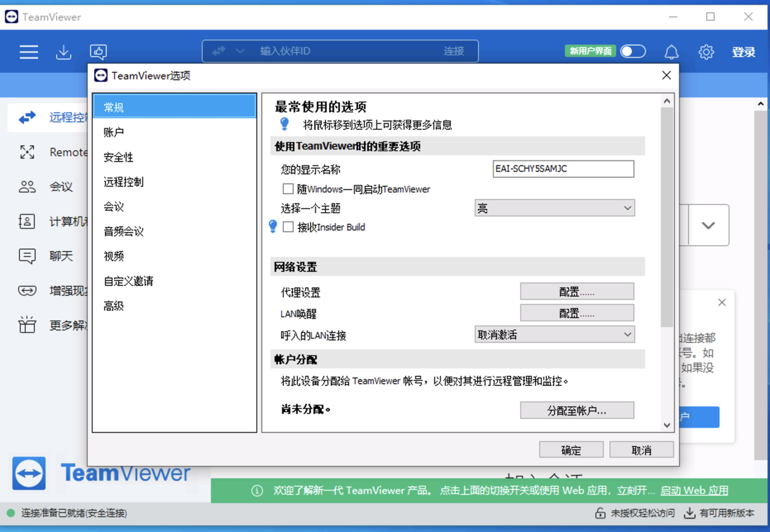Select the 自定义邀请 category
The width and height of the screenshot is (770, 532).
[x=175, y=281]
